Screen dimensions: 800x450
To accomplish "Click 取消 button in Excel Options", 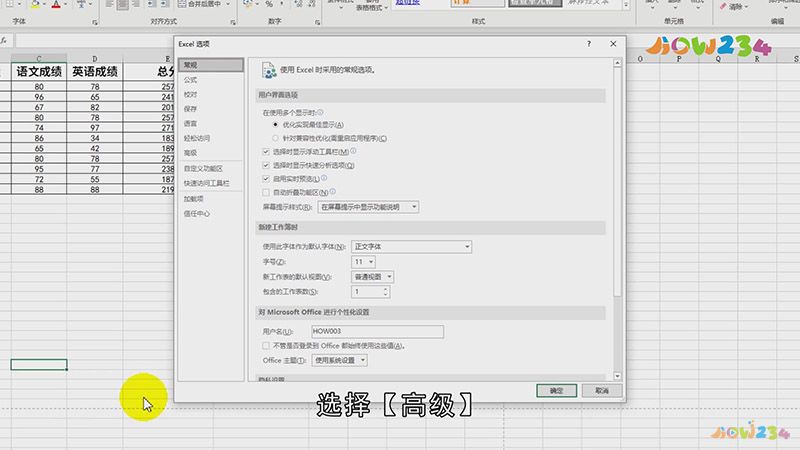I will 602,390.
